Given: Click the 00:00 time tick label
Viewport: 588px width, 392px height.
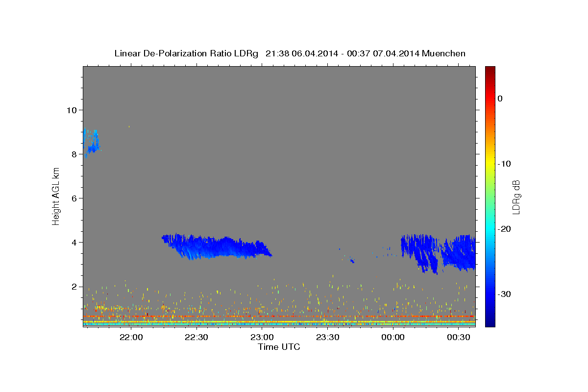Looking at the screenshot, I should (393, 337).
